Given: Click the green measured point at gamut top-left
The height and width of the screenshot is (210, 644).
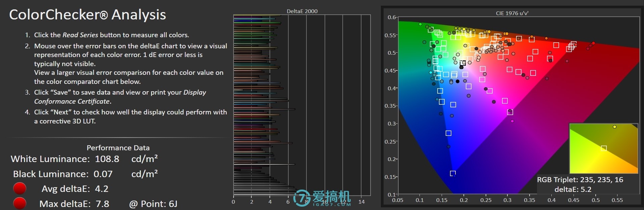Looking at the screenshot, I should coord(420,24).
